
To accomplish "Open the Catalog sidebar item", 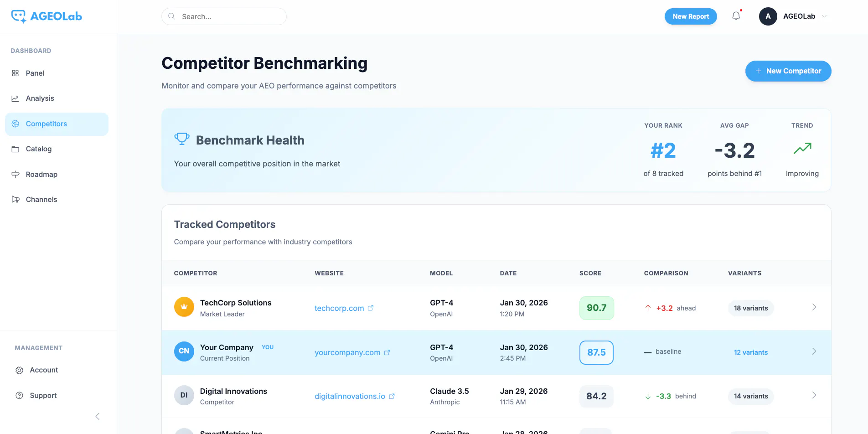I will (57, 149).
